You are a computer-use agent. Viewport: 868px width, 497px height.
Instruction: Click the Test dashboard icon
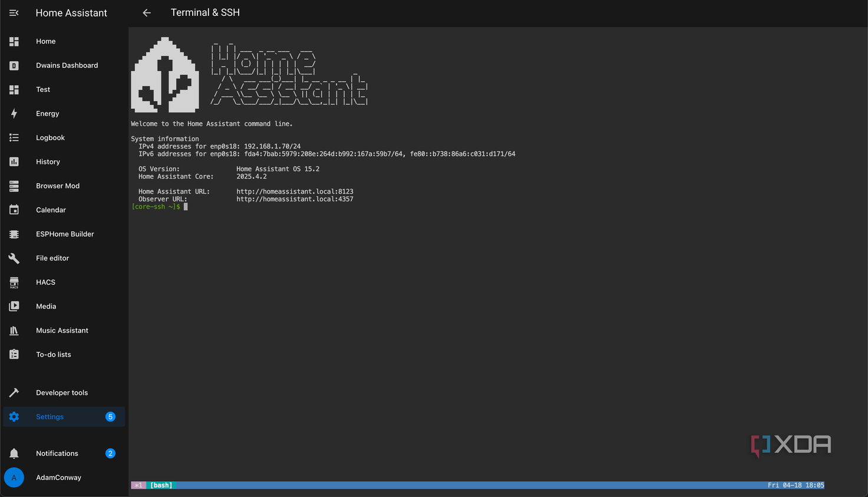[14, 90]
